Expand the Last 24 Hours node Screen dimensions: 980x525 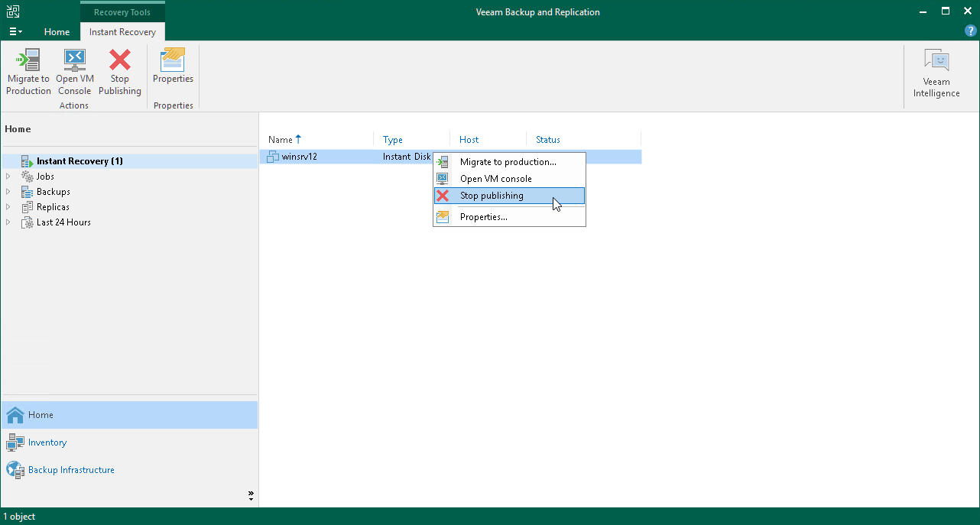(8, 222)
